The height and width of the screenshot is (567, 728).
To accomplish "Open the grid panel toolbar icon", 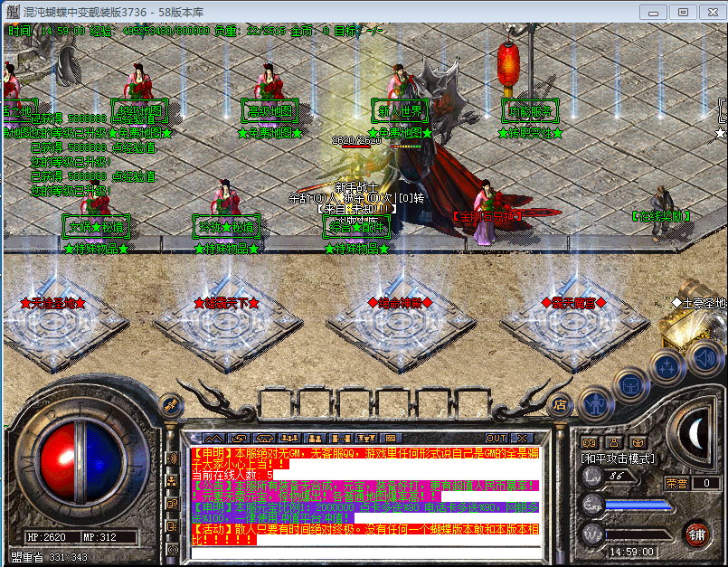I will point(391,439).
